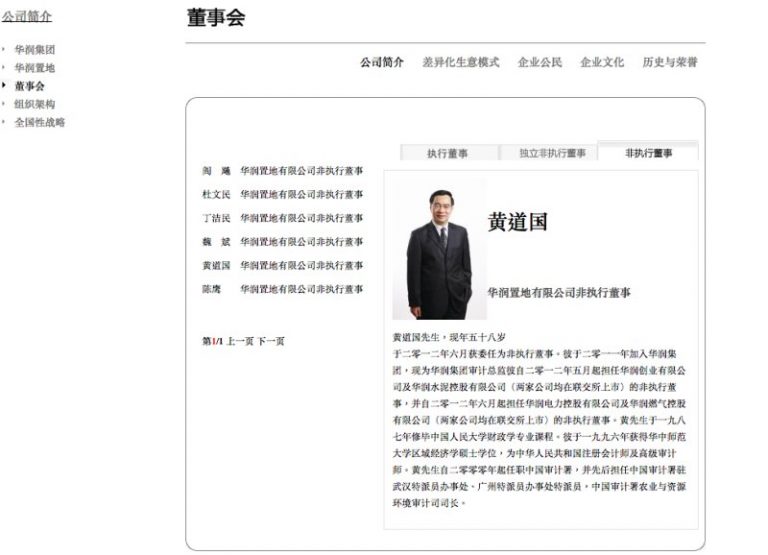768x555 pixels.
Task: Switch to the 非执行董事 tab
Action: click(648, 152)
